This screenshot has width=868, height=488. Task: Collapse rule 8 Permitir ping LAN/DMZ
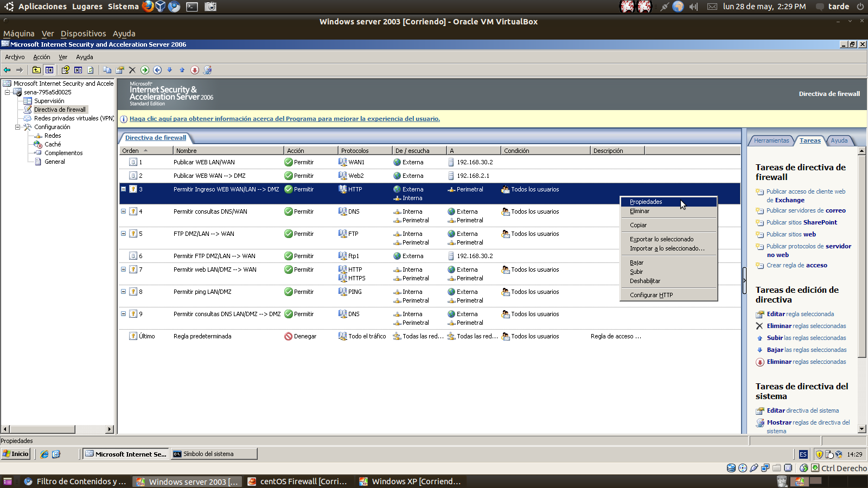[x=123, y=292]
